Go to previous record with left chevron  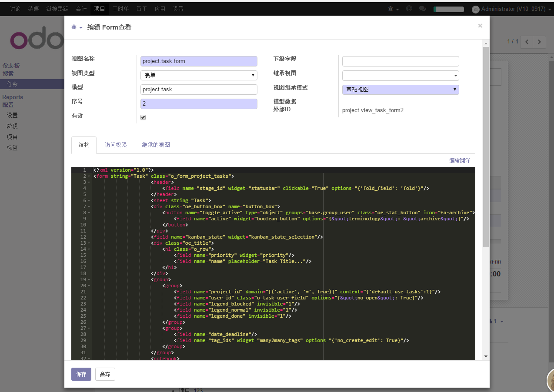(x=527, y=42)
